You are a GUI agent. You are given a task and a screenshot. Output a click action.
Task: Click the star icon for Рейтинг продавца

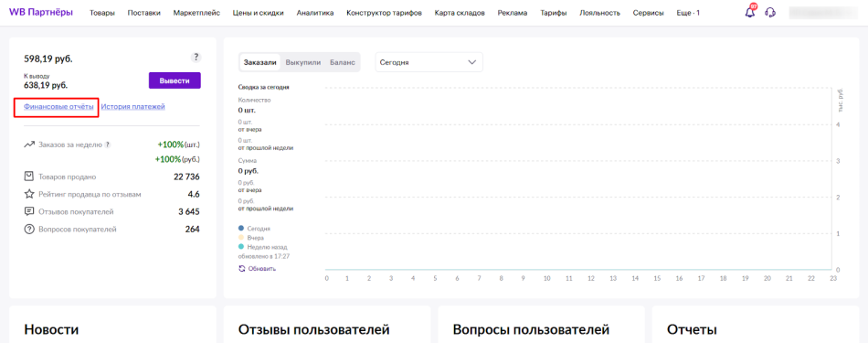[x=29, y=195]
